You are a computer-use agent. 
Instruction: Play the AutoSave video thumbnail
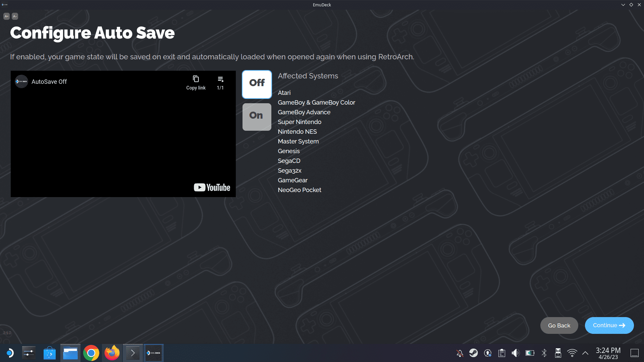pos(123,134)
